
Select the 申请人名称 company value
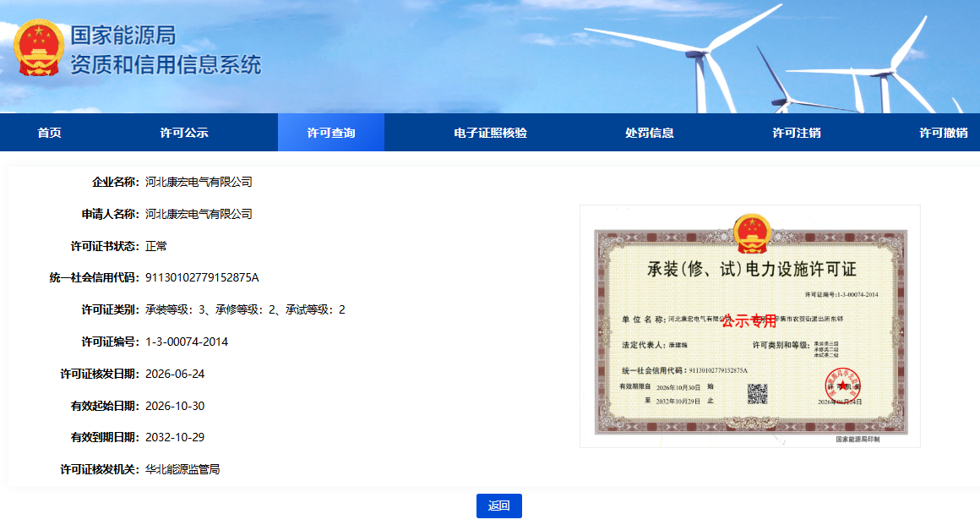(199, 214)
